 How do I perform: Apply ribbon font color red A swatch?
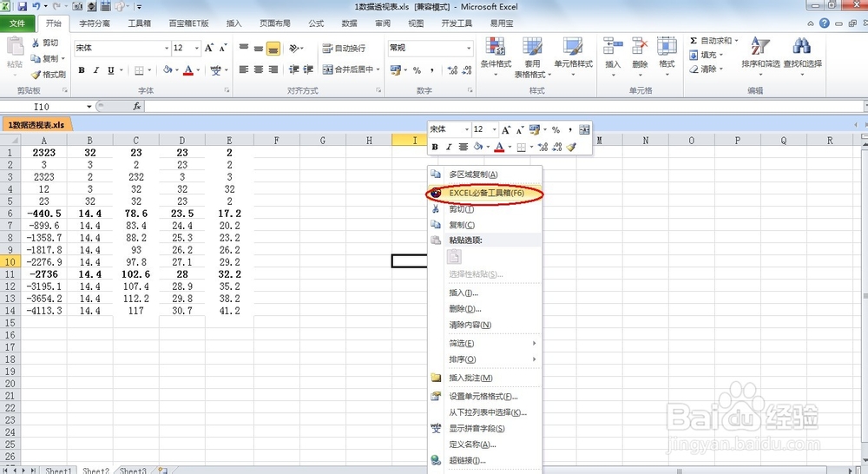[188, 70]
